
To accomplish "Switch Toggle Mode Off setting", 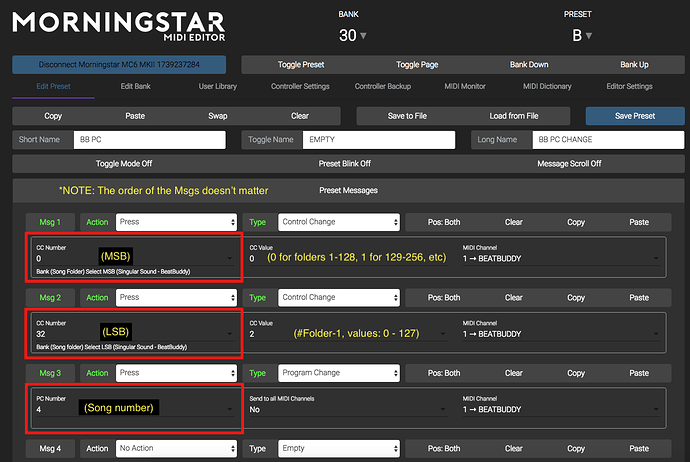I will click(124, 164).
